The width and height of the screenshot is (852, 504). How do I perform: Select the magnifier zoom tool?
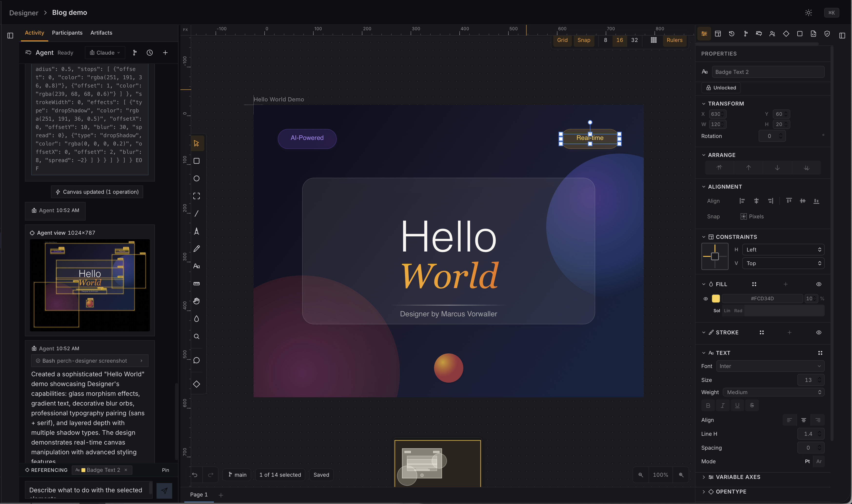[196, 336]
